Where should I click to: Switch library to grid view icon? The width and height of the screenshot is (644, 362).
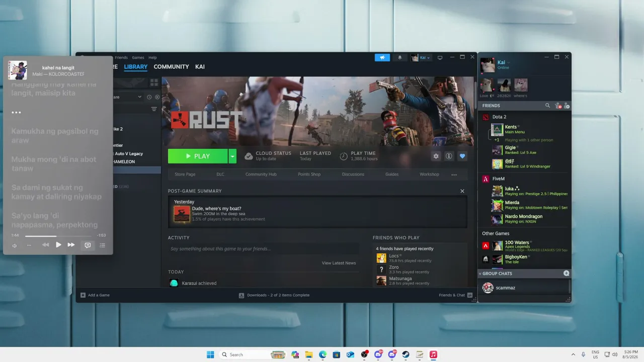(154, 82)
